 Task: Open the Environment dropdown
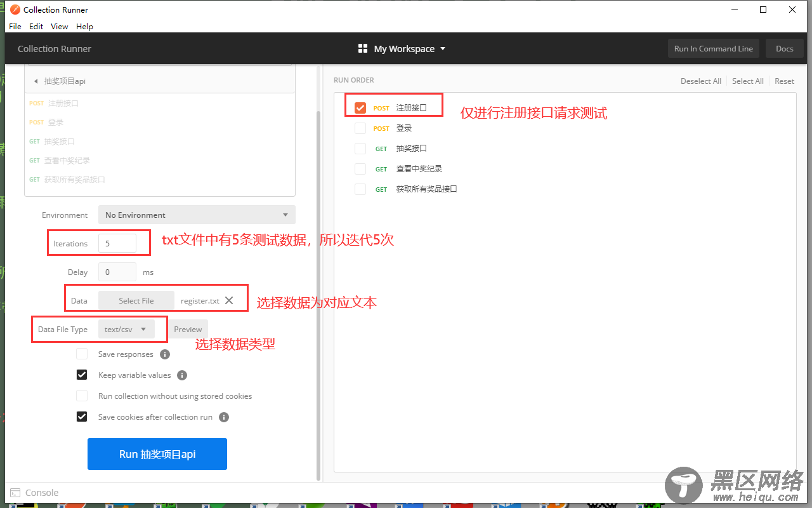tap(197, 215)
